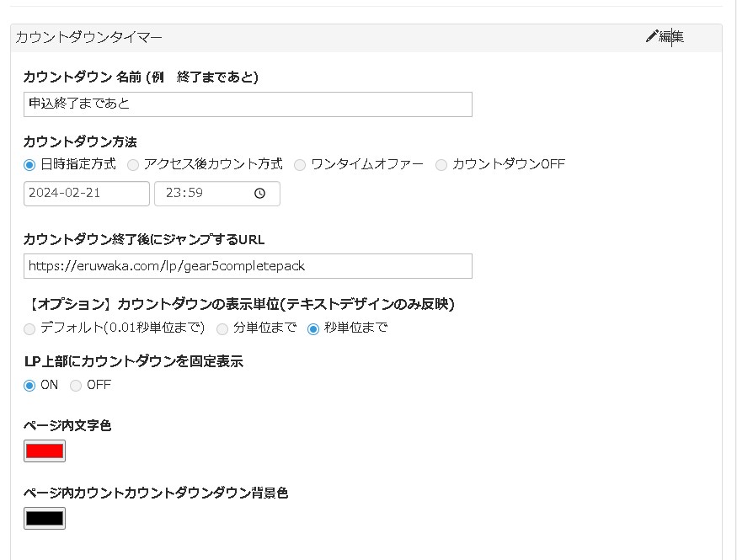Click the clock icon in time field
Viewport: 737px width, 560px height.
pyautogui.click(x=259, y=193)
